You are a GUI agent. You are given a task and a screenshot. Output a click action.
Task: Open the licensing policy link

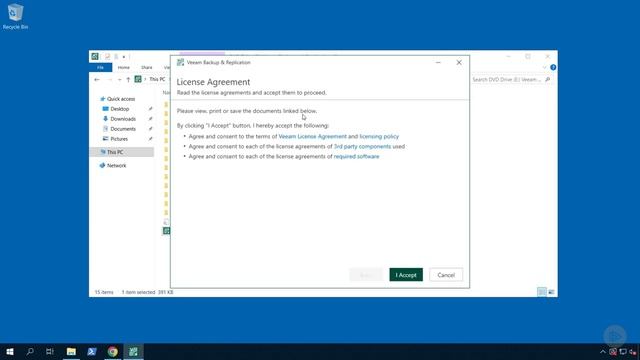(x=379, y=136)
